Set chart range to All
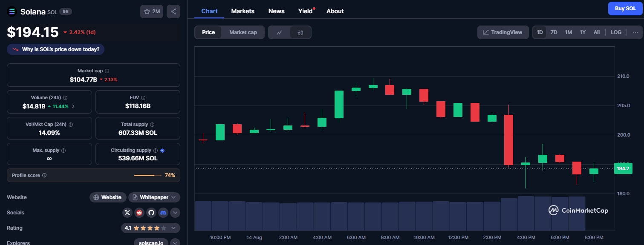 [597, 32]
